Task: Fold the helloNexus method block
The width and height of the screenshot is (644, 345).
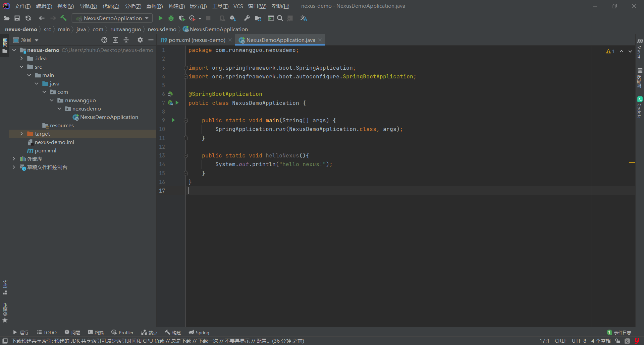Action: pos(185,156)
